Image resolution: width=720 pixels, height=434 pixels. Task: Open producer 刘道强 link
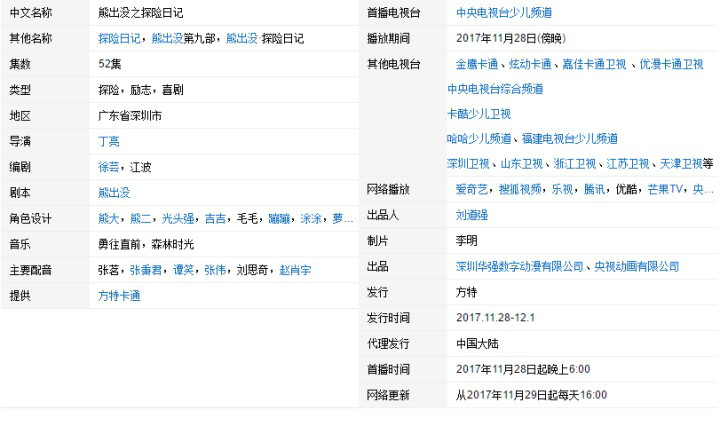[x=472, y=215]
